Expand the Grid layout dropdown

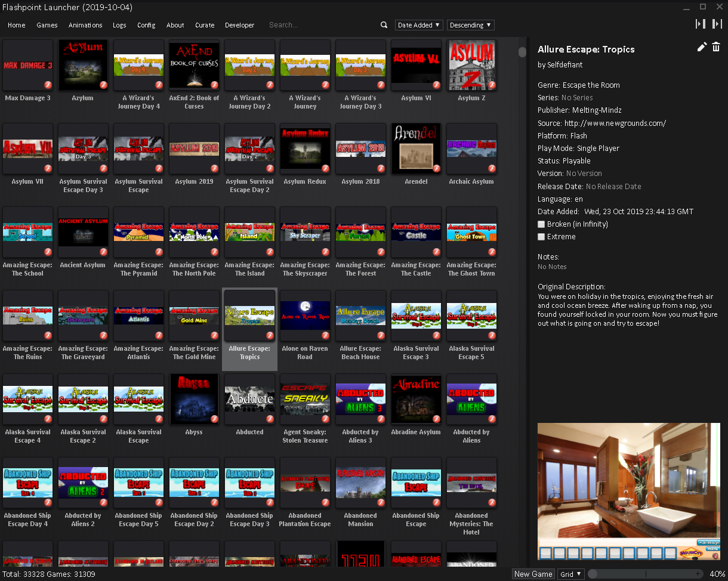click(x=570, y=574)
